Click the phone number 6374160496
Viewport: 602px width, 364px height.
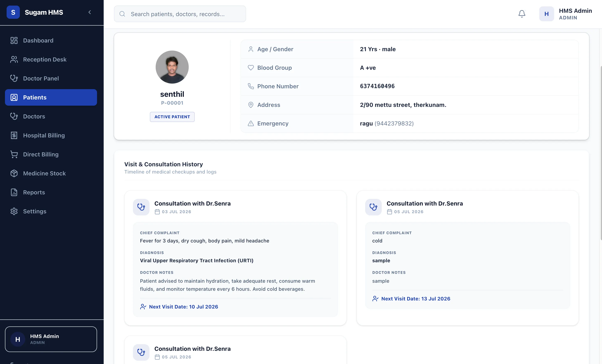click(x=377, y=86)
